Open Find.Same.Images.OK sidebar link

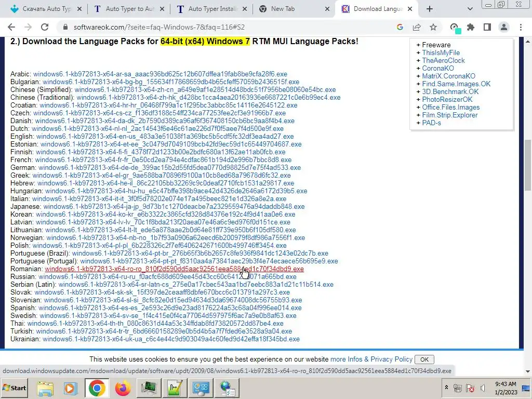click(456, 84)
